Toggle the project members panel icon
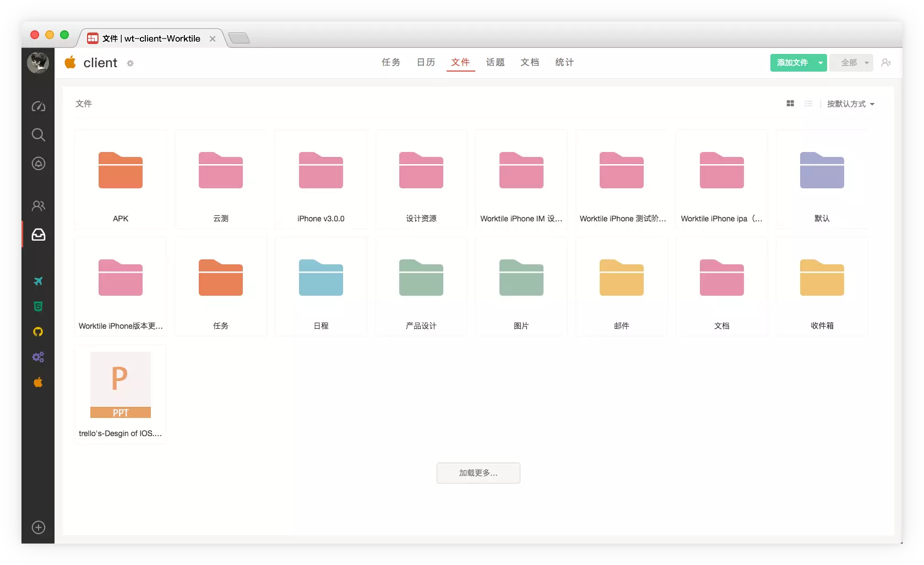Viewport: 924px width, 565px height. [x=885, y=63]
